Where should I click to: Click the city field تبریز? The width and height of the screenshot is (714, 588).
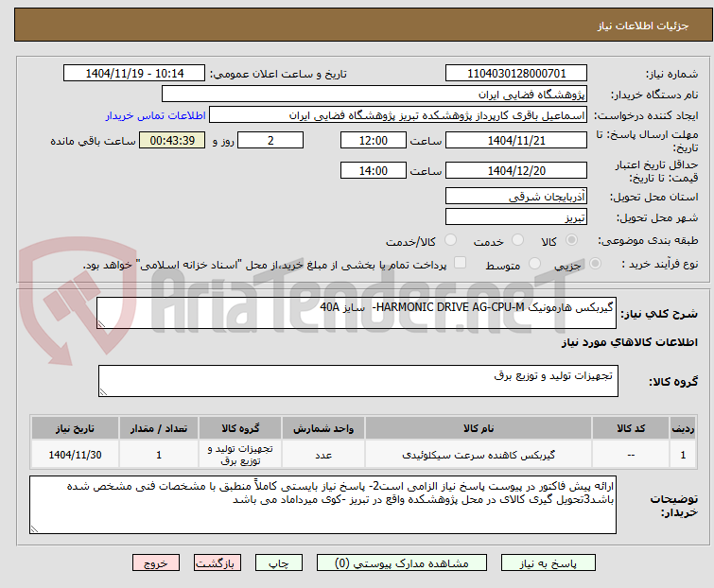click(516, 217)
